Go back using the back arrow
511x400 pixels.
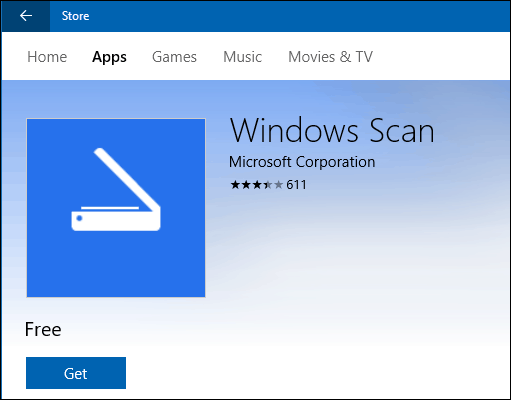(26, 16)
